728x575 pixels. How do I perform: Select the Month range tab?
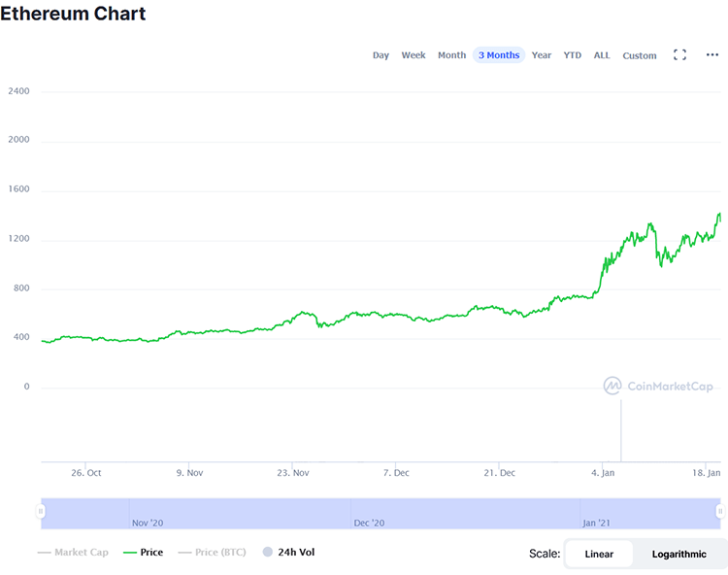click(x=451, y=55)
